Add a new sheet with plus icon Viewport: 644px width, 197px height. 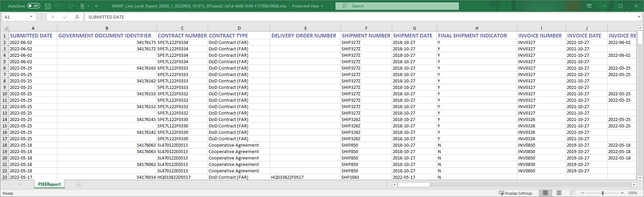pyautogui.click(x=79, y=184)
